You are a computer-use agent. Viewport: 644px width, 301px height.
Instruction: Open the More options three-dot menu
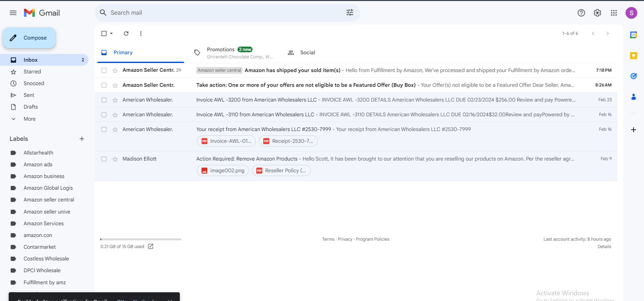141,34
